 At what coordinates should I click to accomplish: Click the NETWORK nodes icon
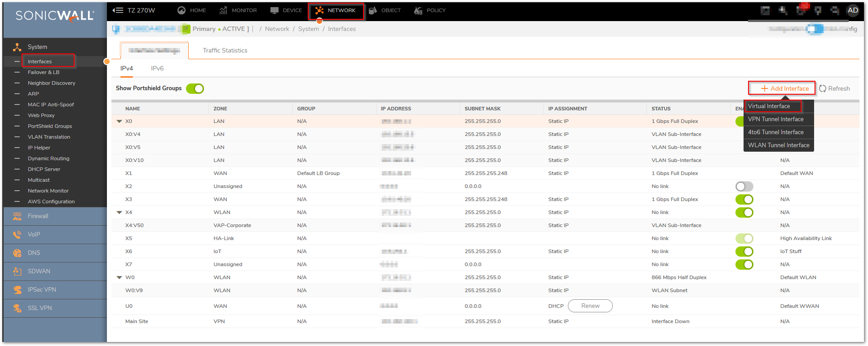pos(319,10)
